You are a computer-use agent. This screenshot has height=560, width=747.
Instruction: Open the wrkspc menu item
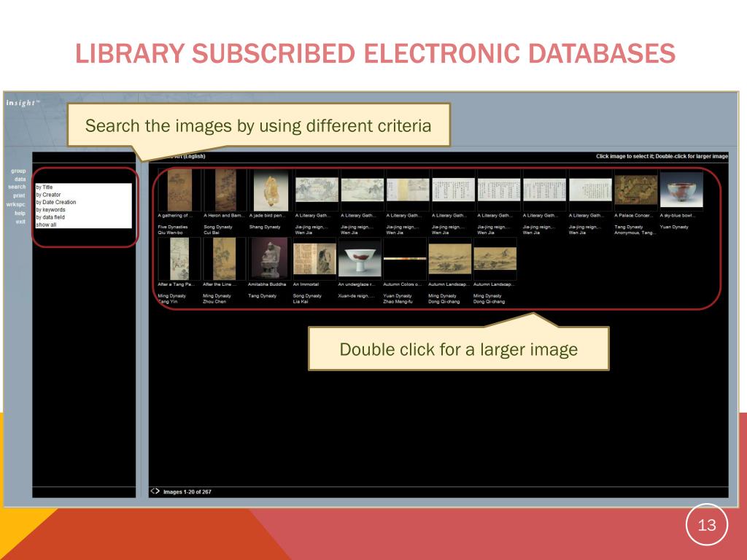click(x=16, y=204)
